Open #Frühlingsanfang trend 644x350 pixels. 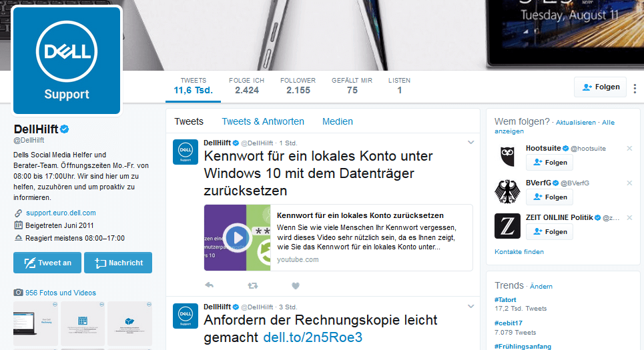coord(523,346)
